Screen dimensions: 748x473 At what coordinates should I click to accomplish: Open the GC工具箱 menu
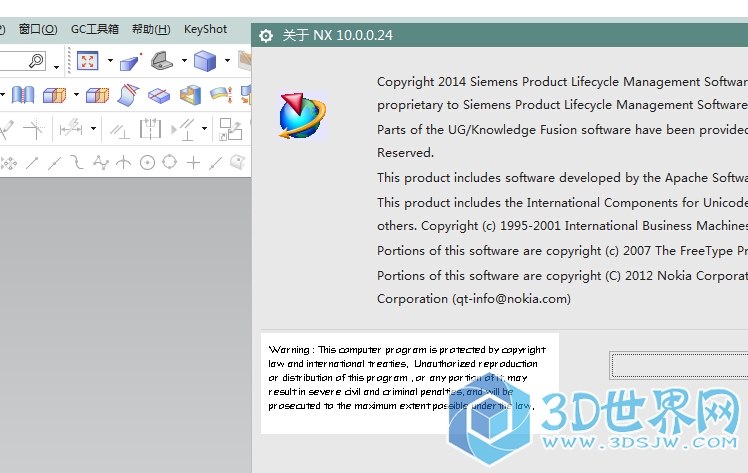click(94, 29)
